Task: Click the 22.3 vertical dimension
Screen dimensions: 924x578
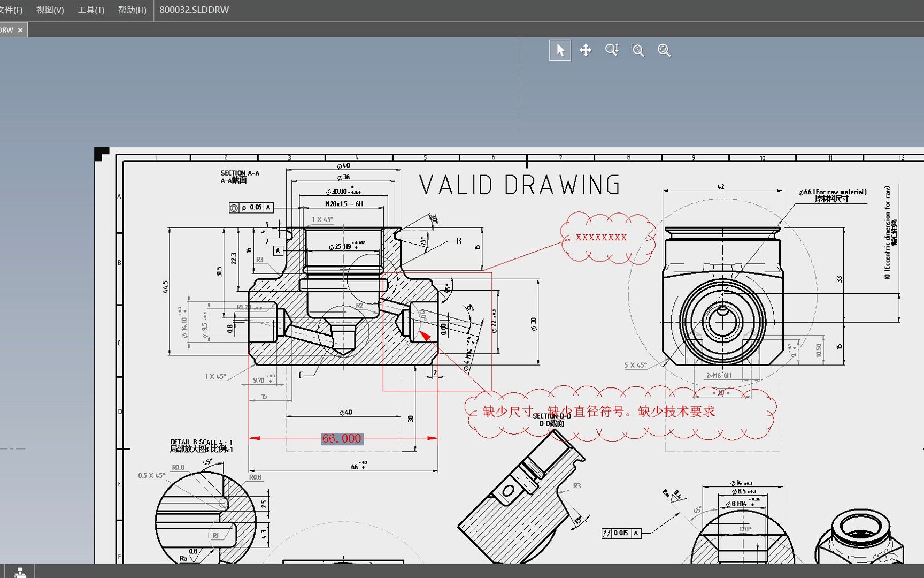Action: pyautogui.click(x=234, y=258)
